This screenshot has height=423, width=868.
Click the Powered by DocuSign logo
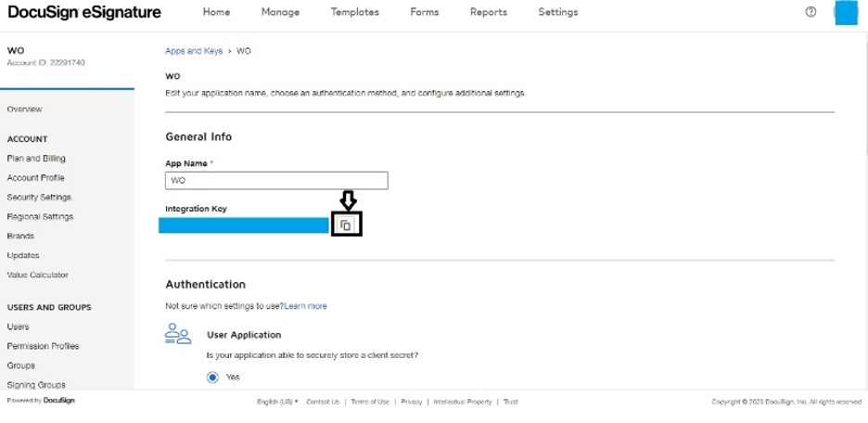pos(41,401)
